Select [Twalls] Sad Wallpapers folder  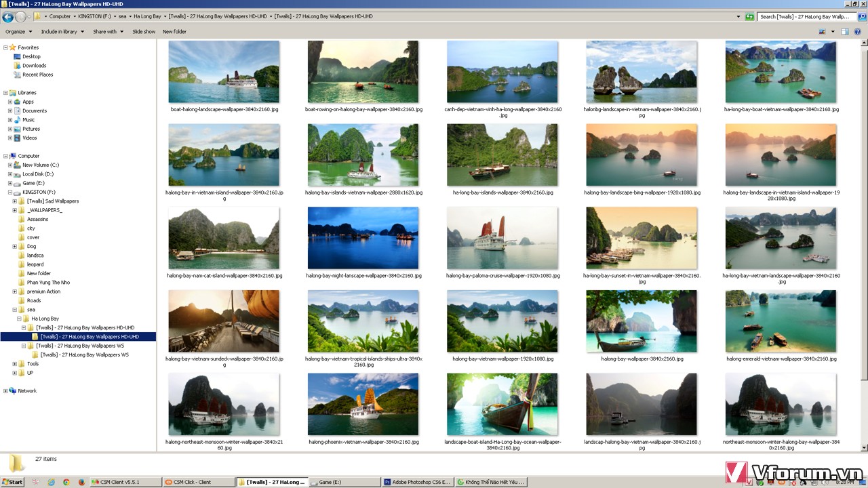pyautogui.click(x=53, y=201)
